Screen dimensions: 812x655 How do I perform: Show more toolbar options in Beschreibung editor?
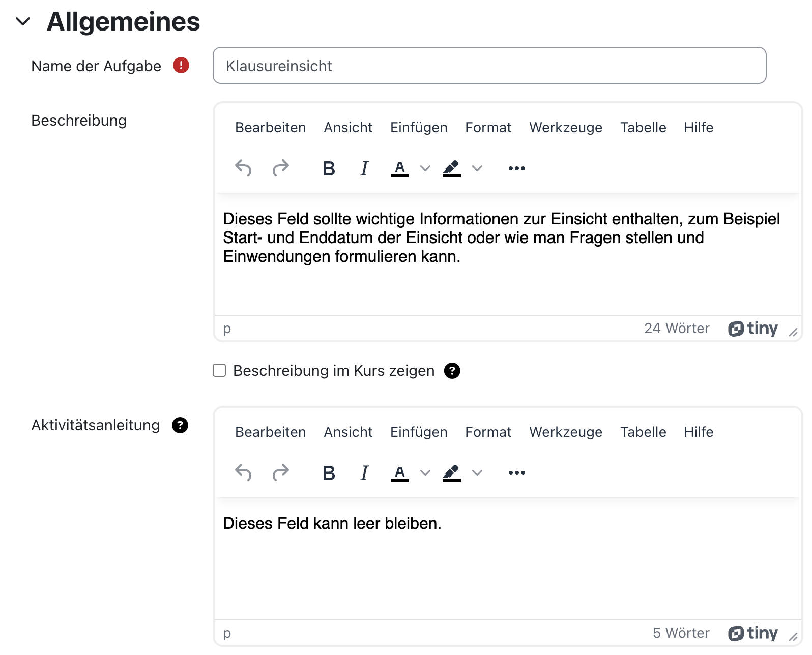click(x=516, y=168)
